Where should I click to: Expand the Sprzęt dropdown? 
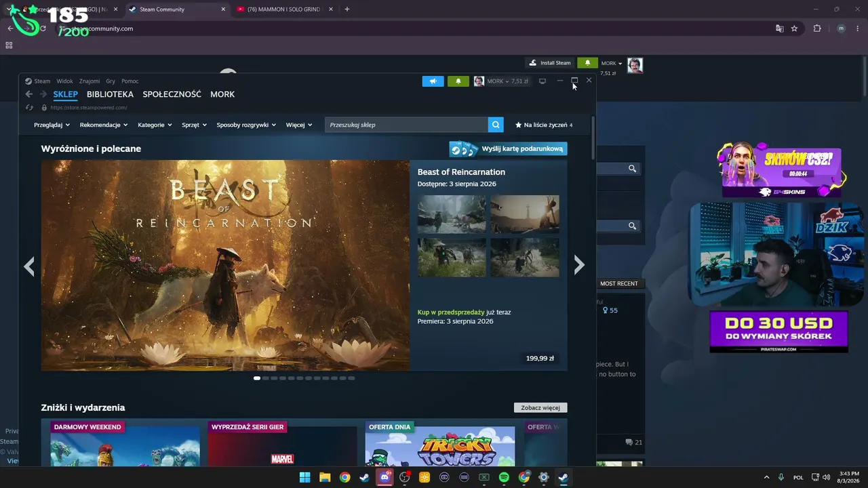pyautogui.click(x=194, y=125)
